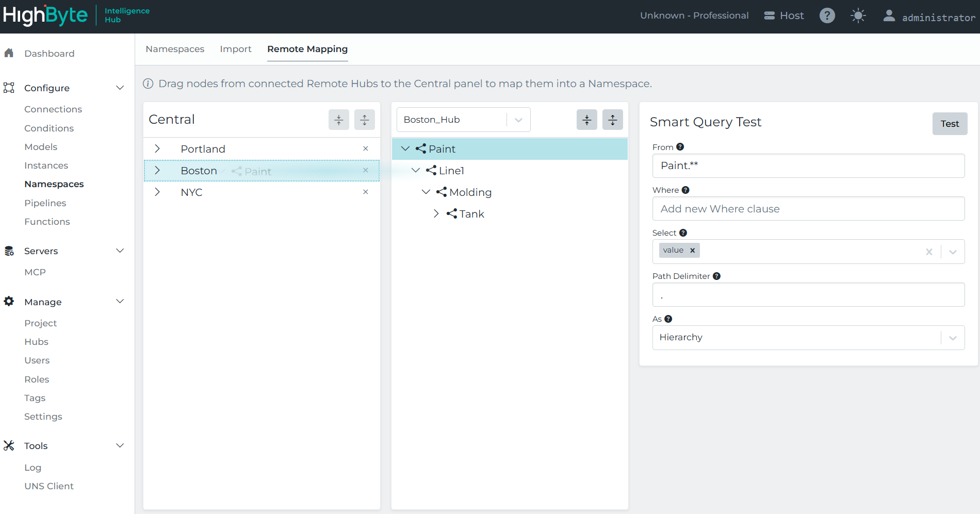Image resolution: width=980 pixels, height=514 pixels.
Task: Toggle the theme with the sun icon
Action: coord(858,15)
